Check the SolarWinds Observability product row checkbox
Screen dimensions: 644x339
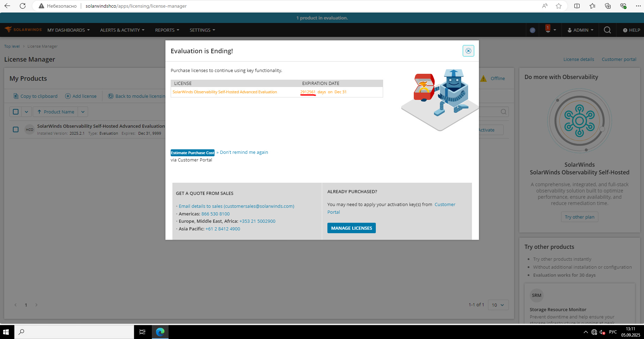click(x=16, y=129)
